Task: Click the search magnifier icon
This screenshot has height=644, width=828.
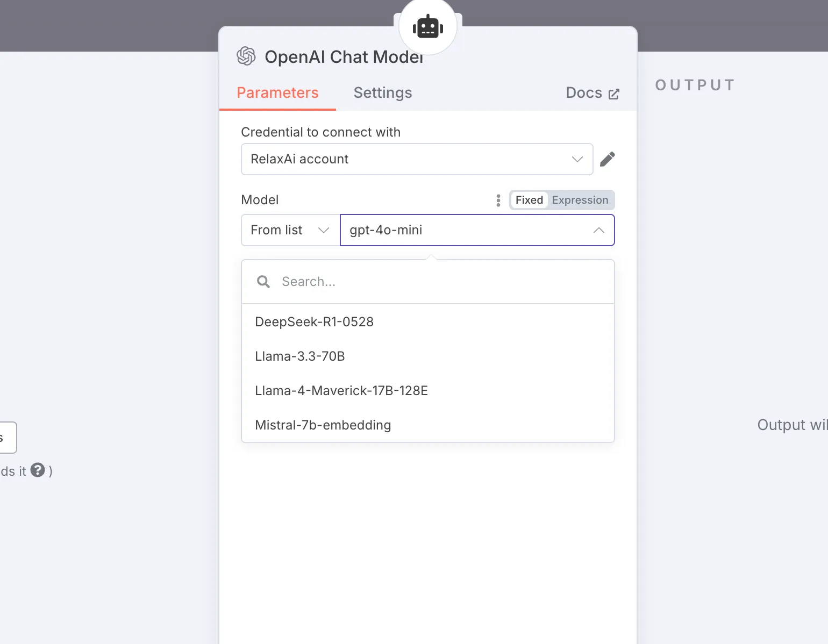Action: tap(263, 282)
